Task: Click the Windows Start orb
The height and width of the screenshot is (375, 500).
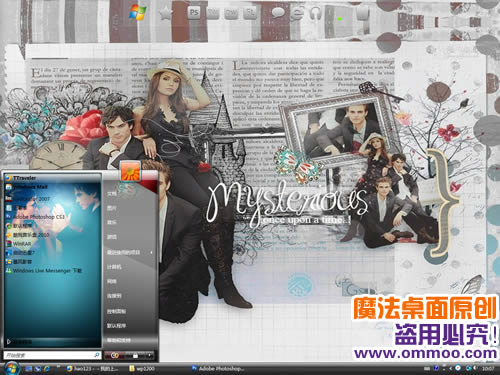Action: click(x=11, y=368)
